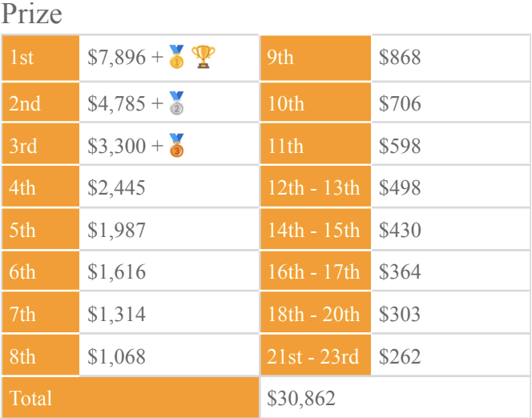Click the $430 prize amount

(400, 231)
